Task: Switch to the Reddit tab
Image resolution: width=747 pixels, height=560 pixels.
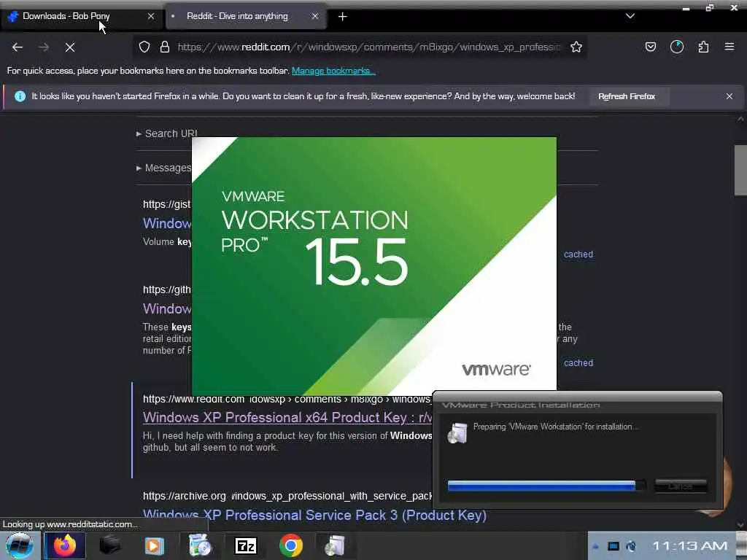Action: [x=246, y=16]
